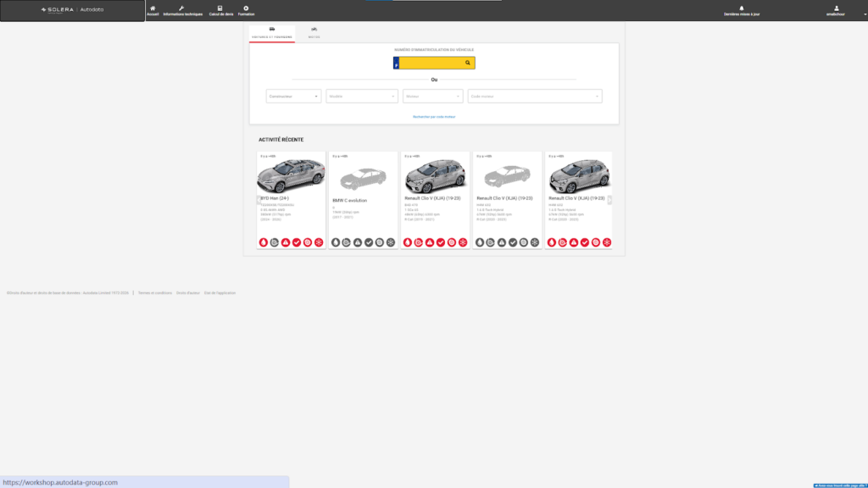The width and height of the screenshot is (868, 488).
Task: Click tyre icon on Clio B4D 470 card
Action: [452, 242]
